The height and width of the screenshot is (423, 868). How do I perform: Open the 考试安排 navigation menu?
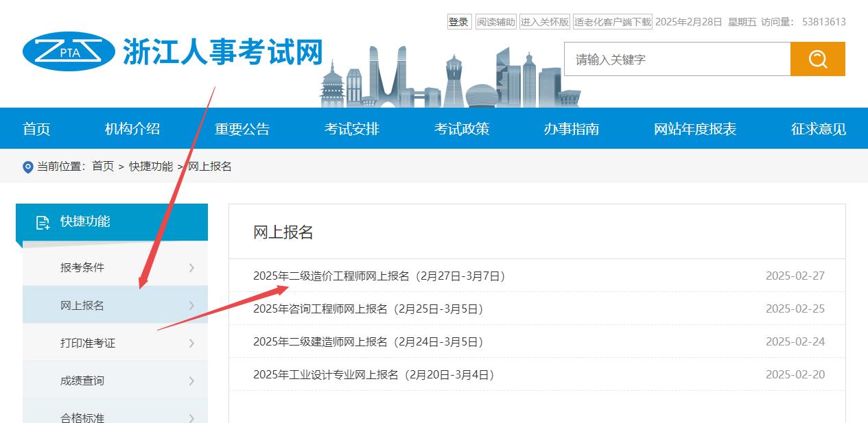[x=352, y=128]
